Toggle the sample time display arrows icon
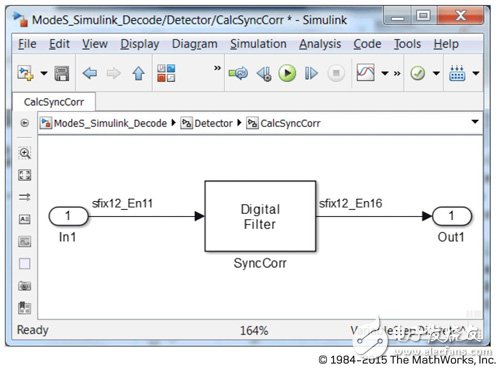 25,197
